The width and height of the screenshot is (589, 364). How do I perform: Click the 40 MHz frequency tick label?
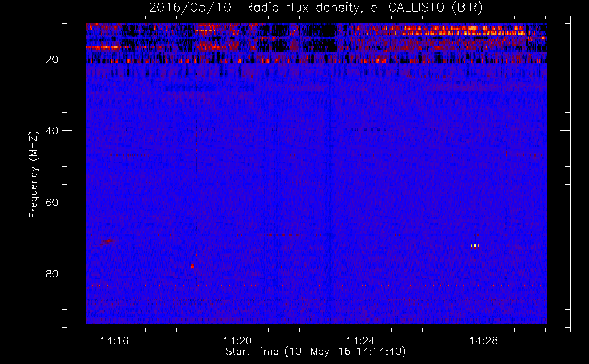(x=52, y=131)
